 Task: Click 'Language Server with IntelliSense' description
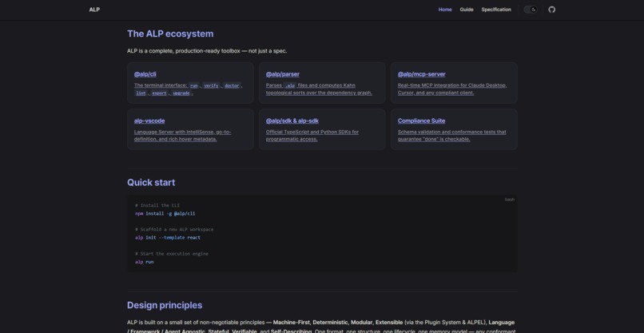pos(183,136)
